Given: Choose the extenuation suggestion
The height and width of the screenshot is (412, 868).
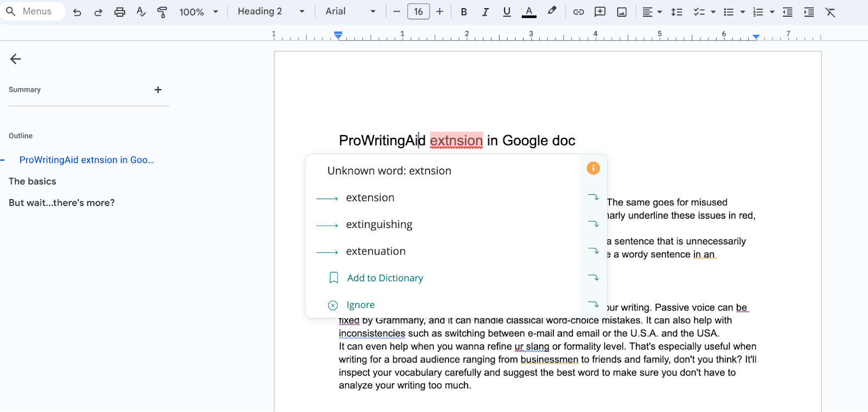Looking at the screenshot, I should coord(375,251).
